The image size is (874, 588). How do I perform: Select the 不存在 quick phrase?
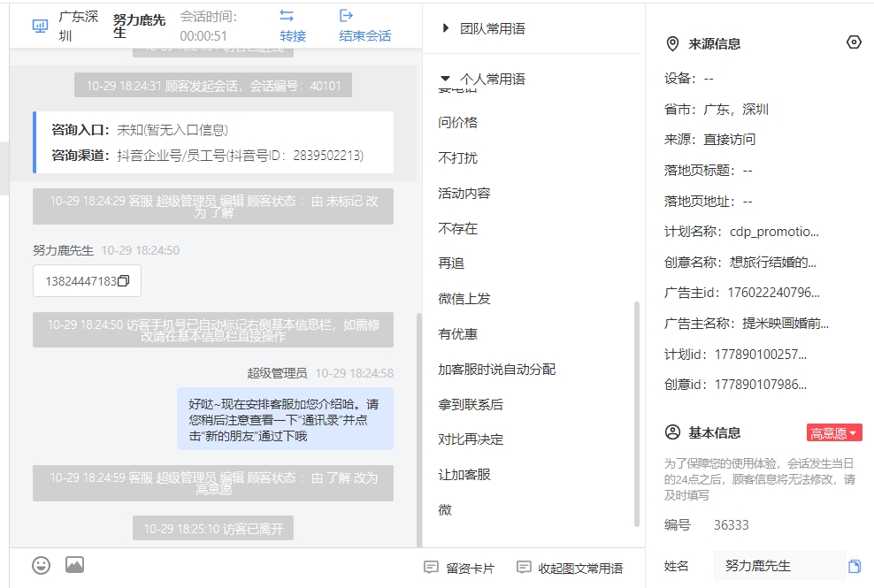click(x=457, y=228)
